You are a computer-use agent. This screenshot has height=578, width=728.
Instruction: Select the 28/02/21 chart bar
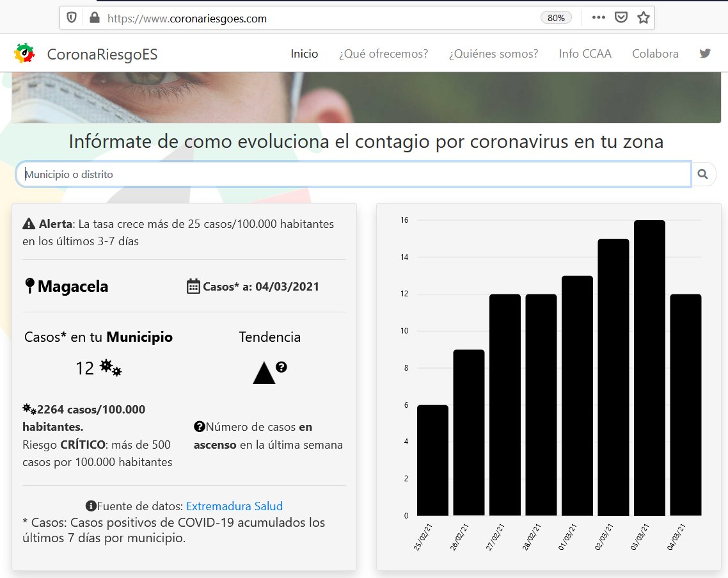click(541, 405)
